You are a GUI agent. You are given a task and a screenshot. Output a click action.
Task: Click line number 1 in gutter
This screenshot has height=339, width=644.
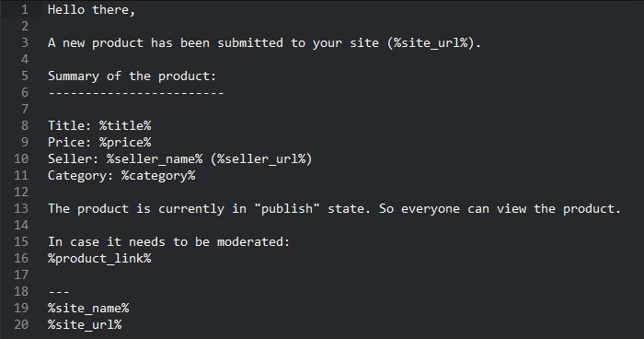coord(24,9)
